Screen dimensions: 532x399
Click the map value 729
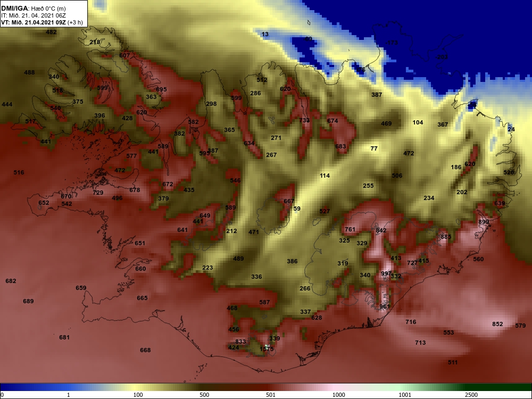98,193
